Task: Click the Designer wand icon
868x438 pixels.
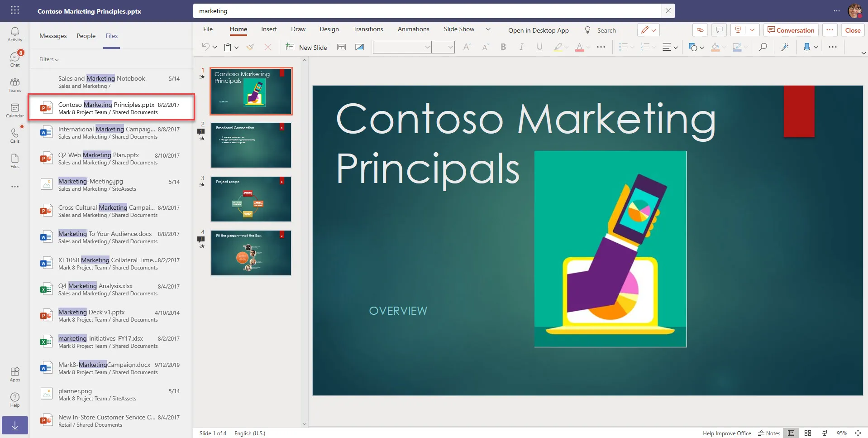Action: point(785,47)
